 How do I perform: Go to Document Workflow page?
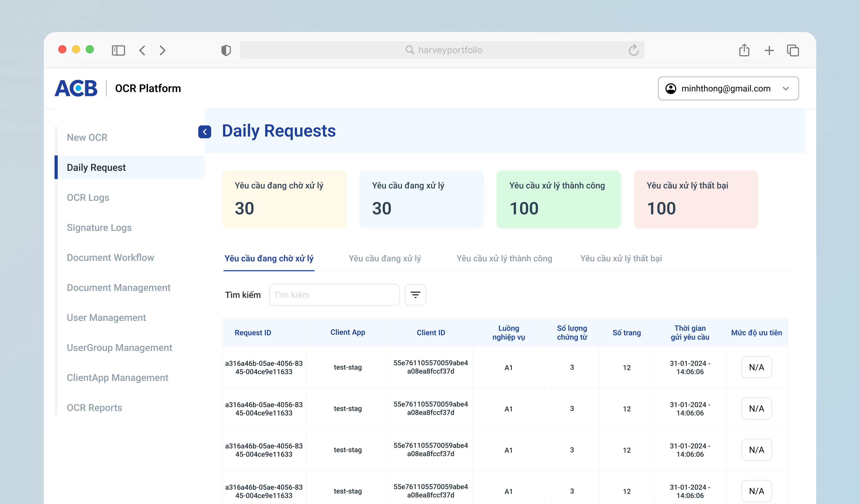coord(110,258)
